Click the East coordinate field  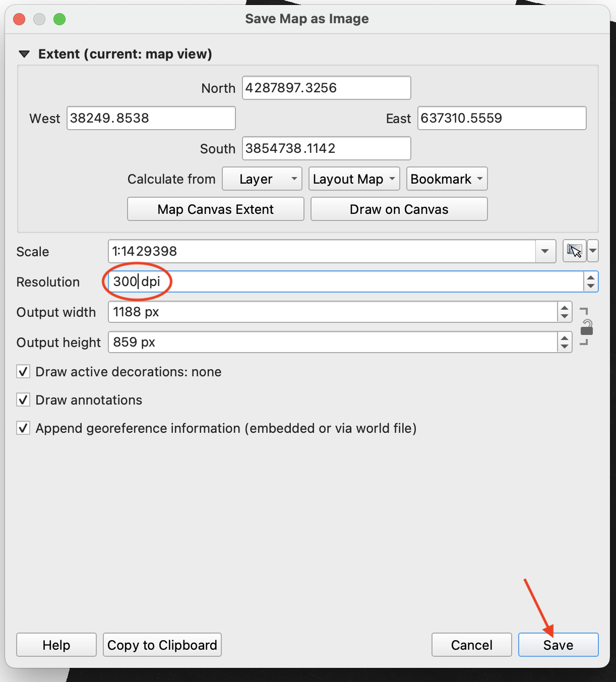[502, 118]
